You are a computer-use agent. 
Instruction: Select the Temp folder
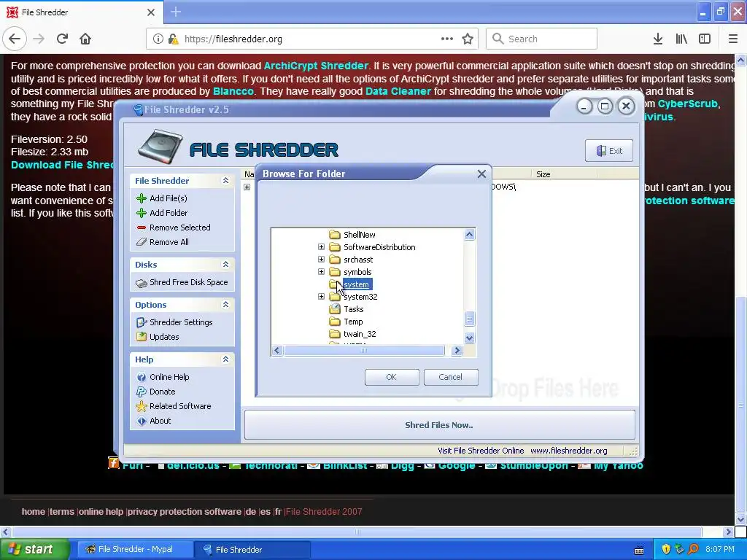click(353, 322)
